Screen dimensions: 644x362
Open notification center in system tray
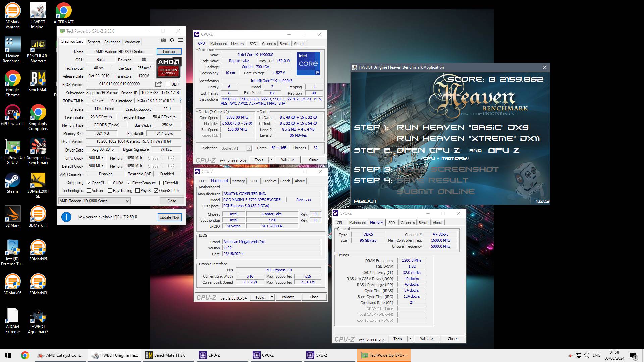[633, 355]
